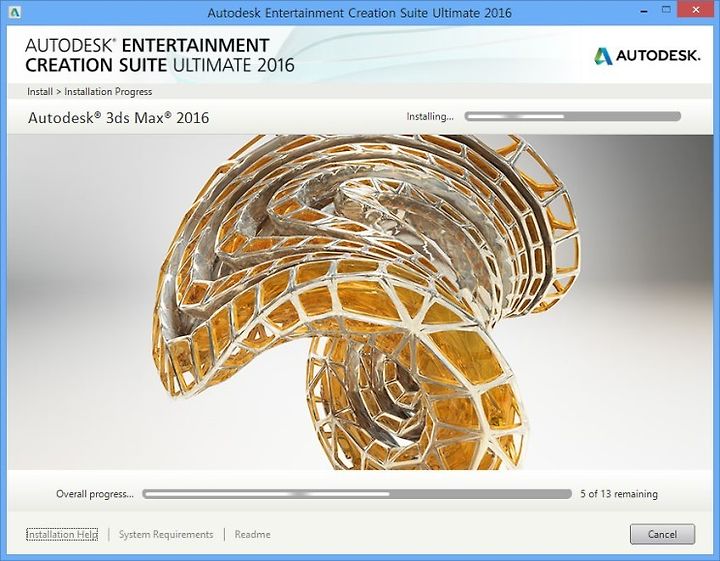The image size is (720, 561).
Task: Minimize the installer window
Action: 644,11
